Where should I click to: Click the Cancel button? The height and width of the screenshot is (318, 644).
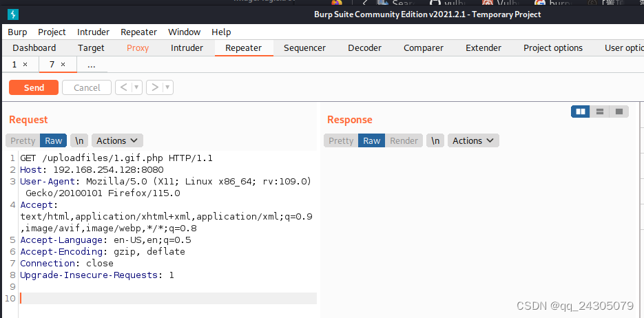click(x=87, y=87)
